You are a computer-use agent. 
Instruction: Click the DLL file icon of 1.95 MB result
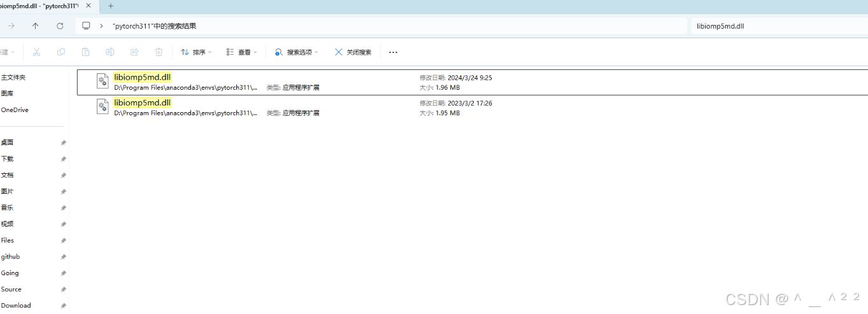(103, 106)
